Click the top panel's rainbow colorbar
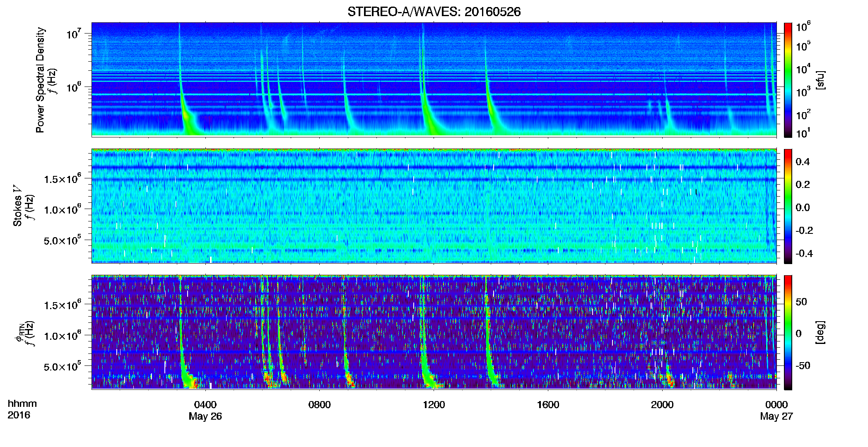 click(x=788, y=80)
